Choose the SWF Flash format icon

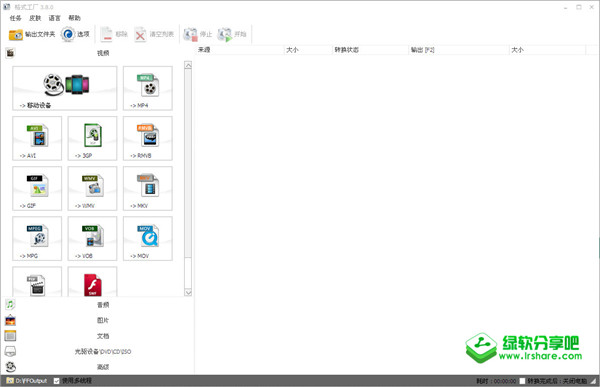click(x=92, y=282)
